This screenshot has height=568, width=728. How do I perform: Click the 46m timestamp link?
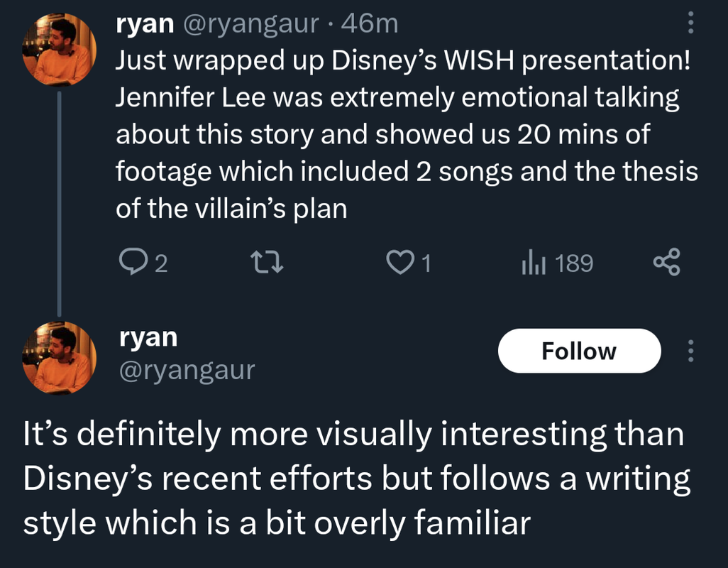[370, 24]
